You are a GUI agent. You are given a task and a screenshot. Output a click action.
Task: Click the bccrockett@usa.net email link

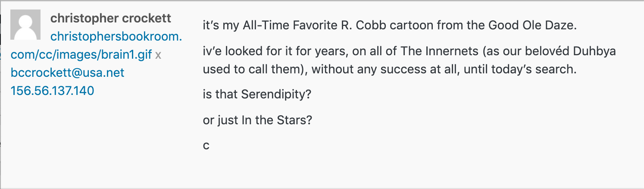point(67,72)
